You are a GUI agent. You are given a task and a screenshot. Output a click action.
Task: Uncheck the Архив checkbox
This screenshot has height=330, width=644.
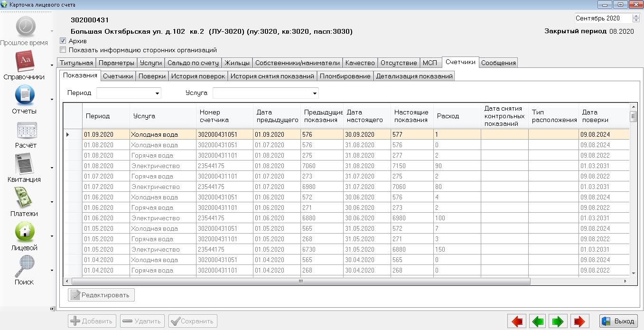63,41
